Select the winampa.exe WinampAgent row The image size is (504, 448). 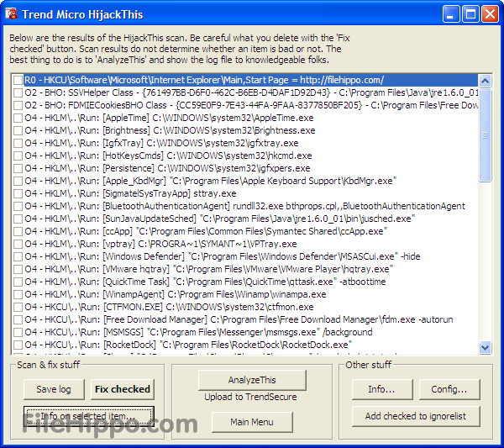click(176, 294)
